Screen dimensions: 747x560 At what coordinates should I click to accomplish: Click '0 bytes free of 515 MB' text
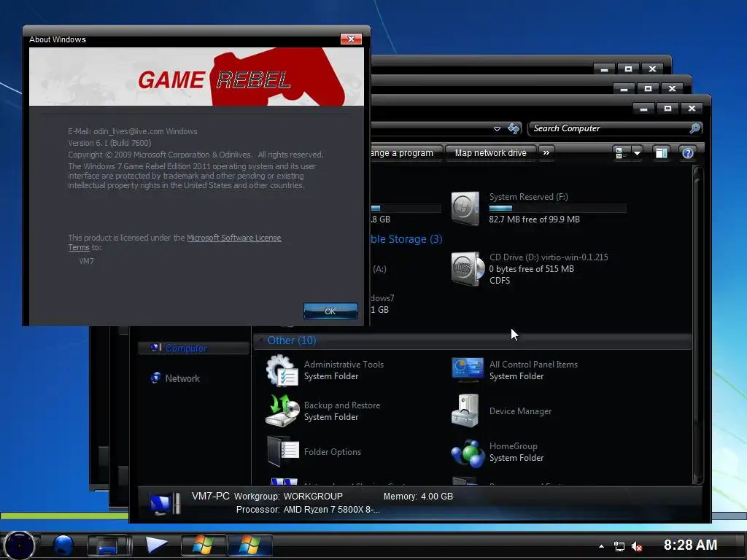click(x=531, y=269)
